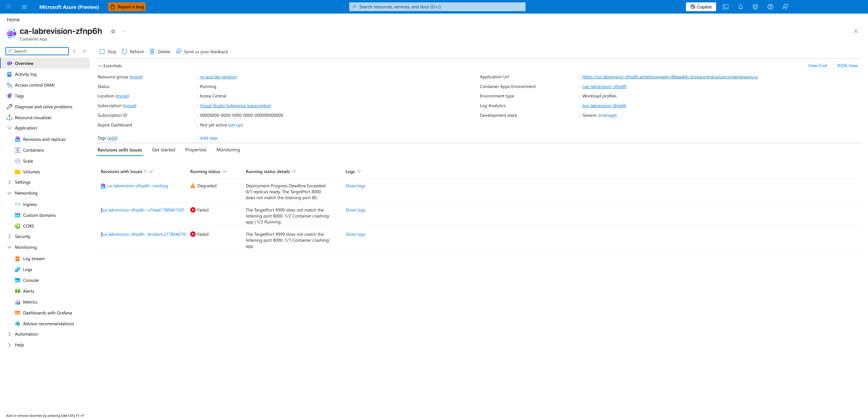The width and height of the screenshot is (868, 419).
Task: Select the Revisions with Issues tab
Action: (120, 150)
